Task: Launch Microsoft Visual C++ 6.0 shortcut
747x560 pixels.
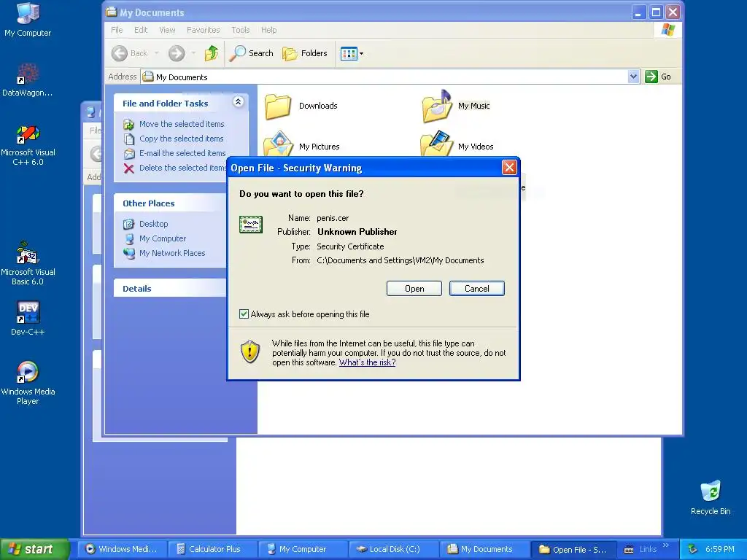Action: (x=28, y=145)
